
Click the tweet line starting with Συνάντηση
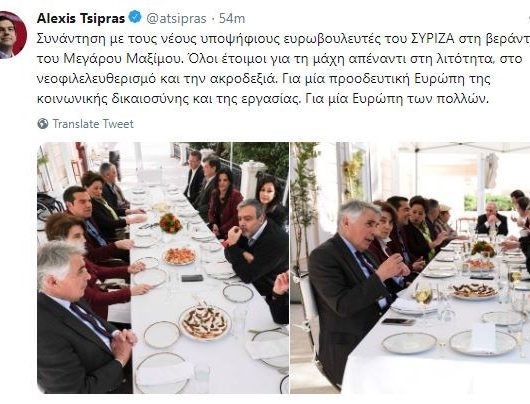(283, 39)
